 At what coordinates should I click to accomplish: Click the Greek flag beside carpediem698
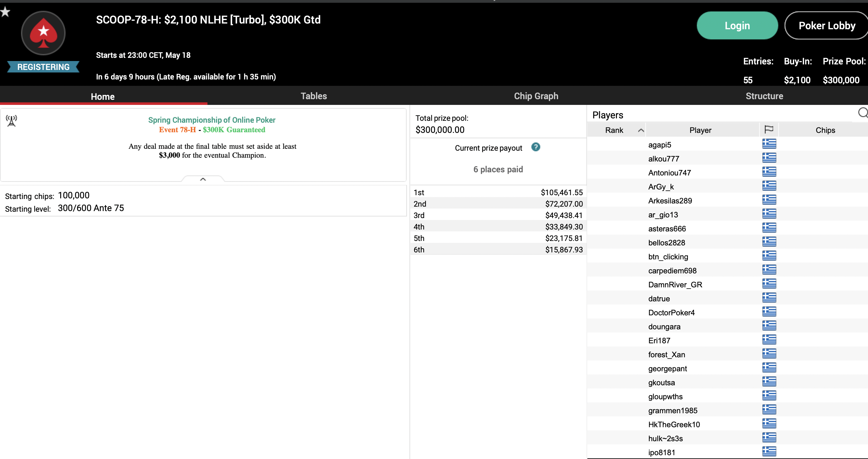769,270
